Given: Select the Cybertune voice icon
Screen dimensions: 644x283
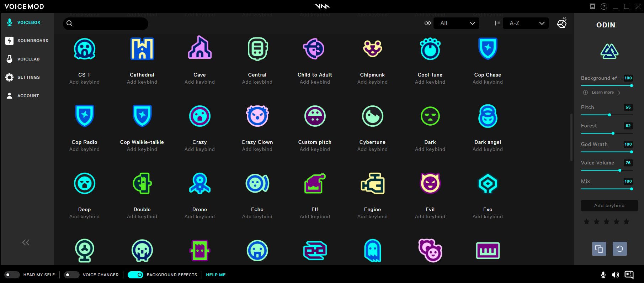Looking at the screenshot, I should (x=372, y=116).
